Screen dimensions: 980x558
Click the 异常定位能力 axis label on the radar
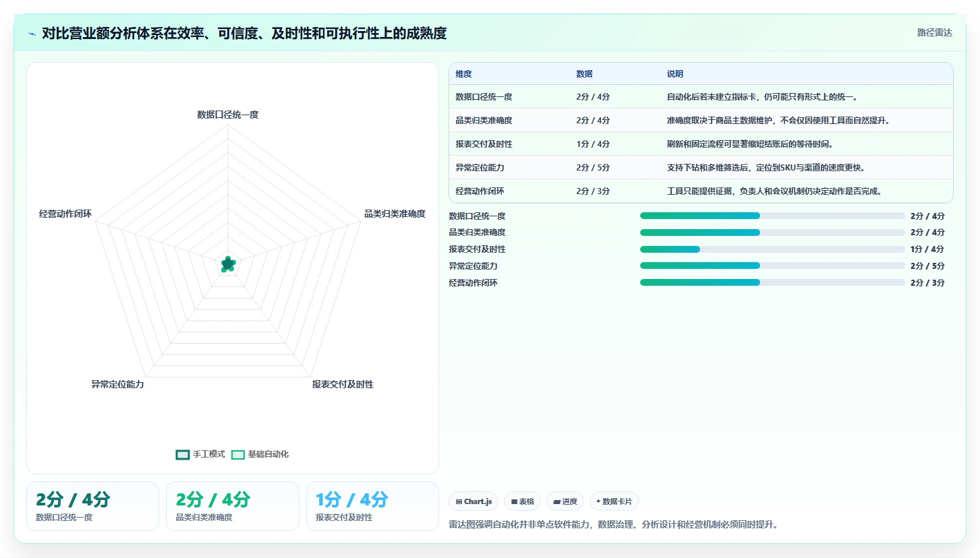pyautogui.click(x=117, y=384)
